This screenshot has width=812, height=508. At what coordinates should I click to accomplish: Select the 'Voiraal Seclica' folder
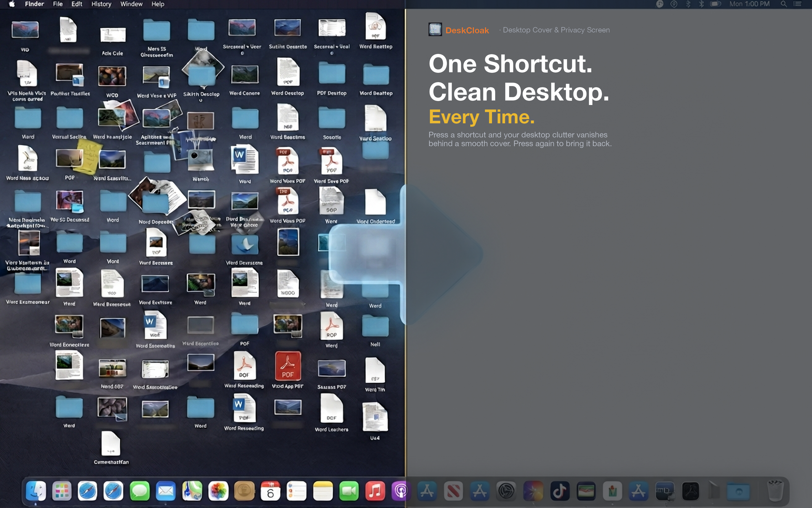point(69,118)
